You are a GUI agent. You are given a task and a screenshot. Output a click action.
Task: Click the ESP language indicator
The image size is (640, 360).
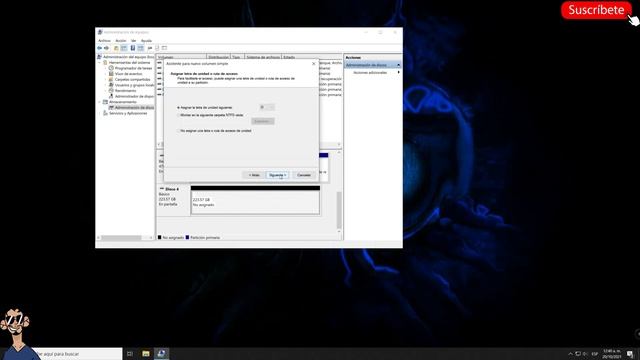pos(595,354)
